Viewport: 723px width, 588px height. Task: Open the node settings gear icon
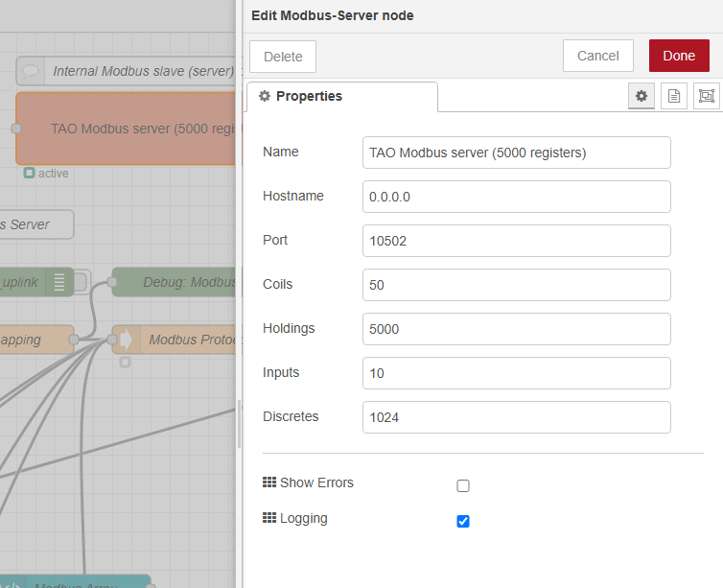point(641,96)
